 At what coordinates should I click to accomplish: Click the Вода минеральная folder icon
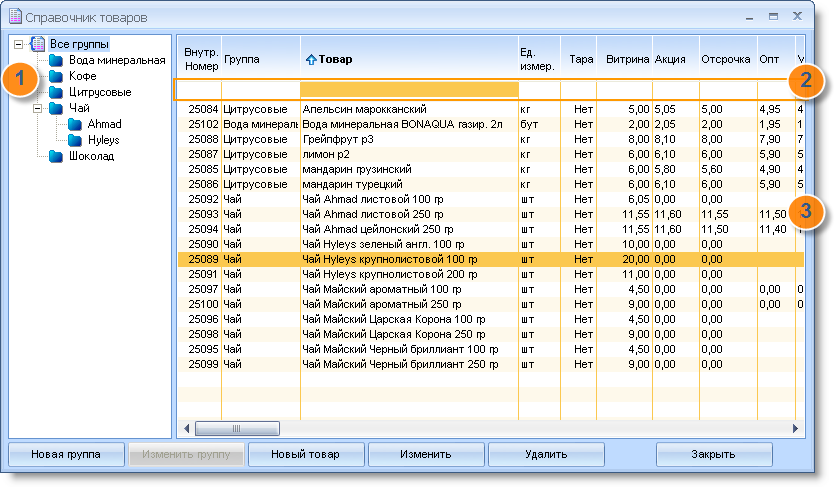56,60
